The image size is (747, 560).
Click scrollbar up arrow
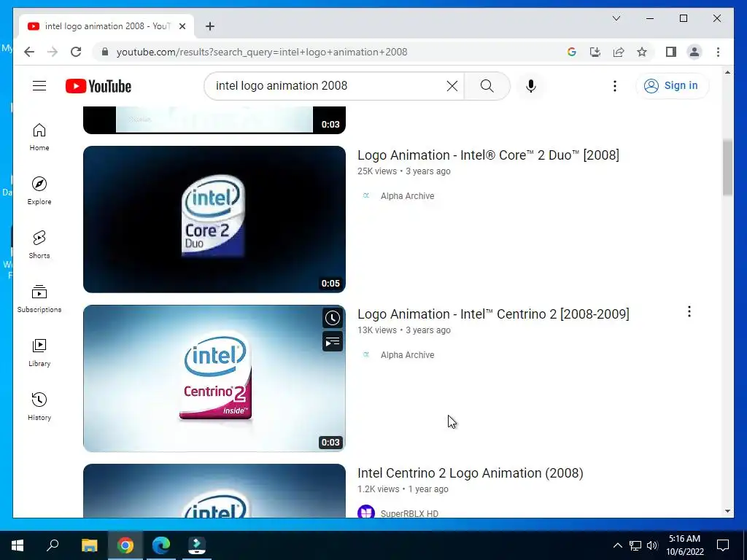point(727,72)
